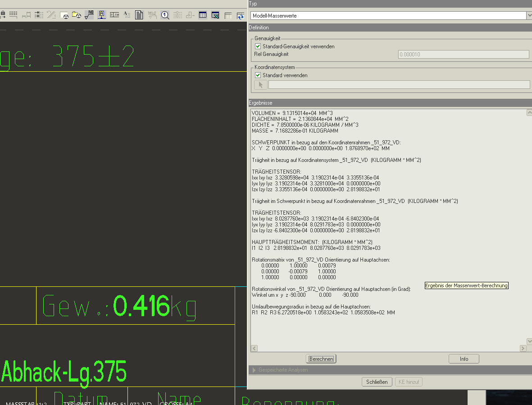Click the SCHWERPUNKT in bezug heading line
The width and height of the screenshot is (532, 405).
[x=326, y=143]
